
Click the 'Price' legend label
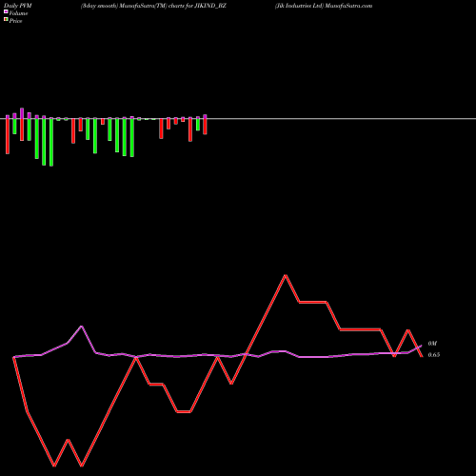point(15,21)
